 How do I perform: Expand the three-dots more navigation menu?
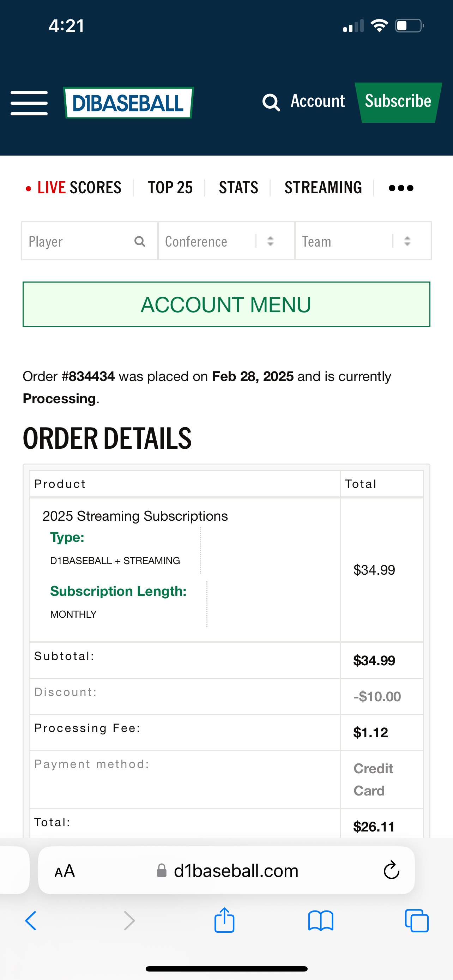point(401,188)
